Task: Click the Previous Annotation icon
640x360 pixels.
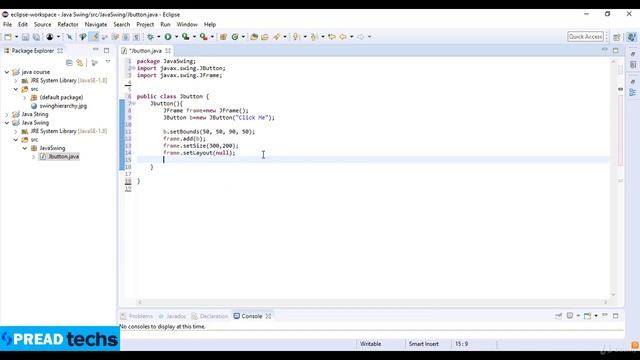Action: tap(313, 37)
